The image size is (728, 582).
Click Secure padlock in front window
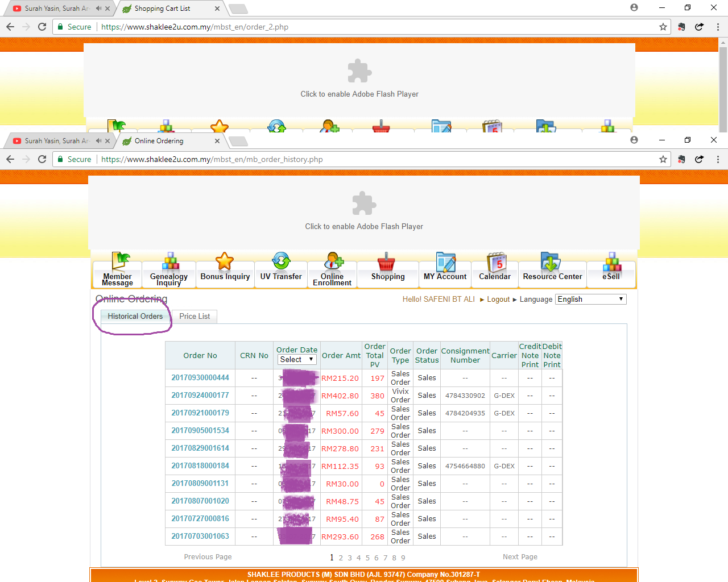point(60,159)
